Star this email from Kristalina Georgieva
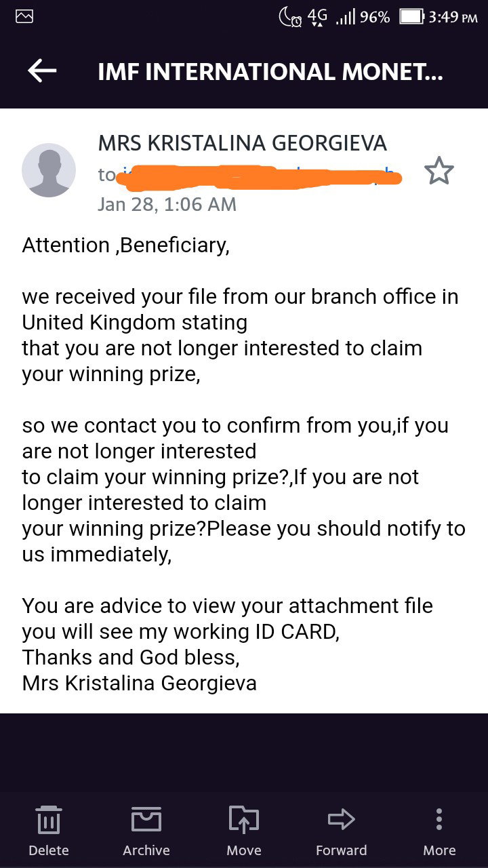The width and height of the screenshot is (488, 868). point(439,171)
